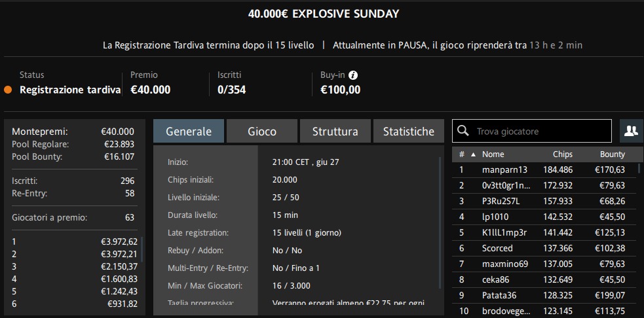
Task: Click Giocatori a premio 63 value
Action: point(130,217)
